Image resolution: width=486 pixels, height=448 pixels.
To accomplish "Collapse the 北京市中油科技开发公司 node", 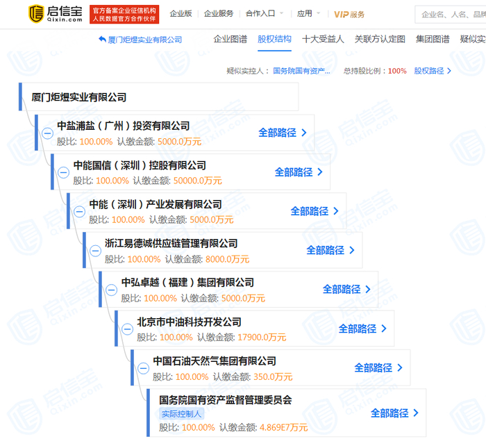I will [127, 329].
